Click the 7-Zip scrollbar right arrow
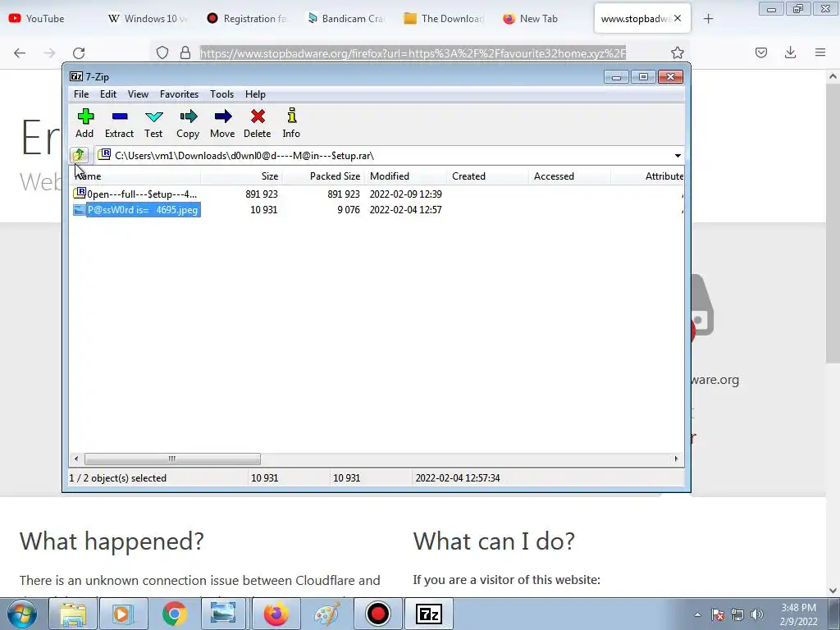Viewport: 840px width, 630px height. point(676,459)
